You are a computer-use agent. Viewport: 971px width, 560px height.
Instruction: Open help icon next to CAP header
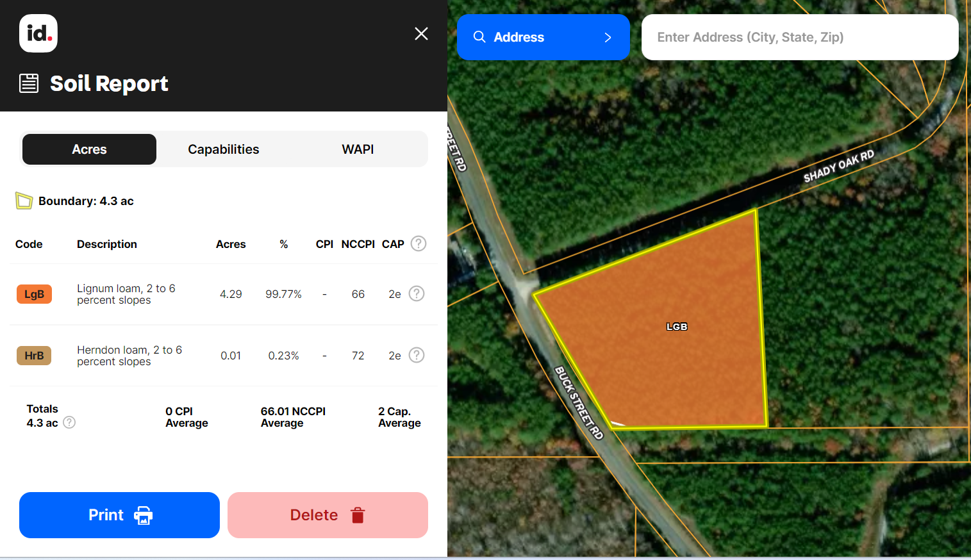[x=419, y=243]
